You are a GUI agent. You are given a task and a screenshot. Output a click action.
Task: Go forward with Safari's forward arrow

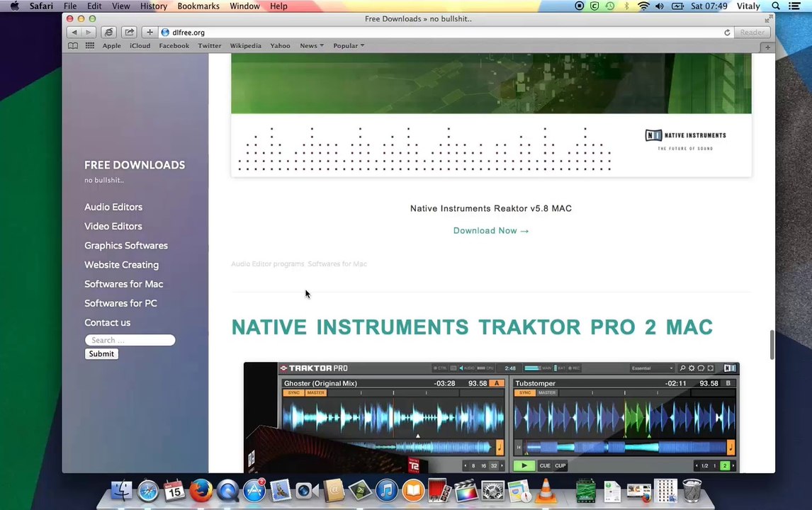(x=89, y=32)
